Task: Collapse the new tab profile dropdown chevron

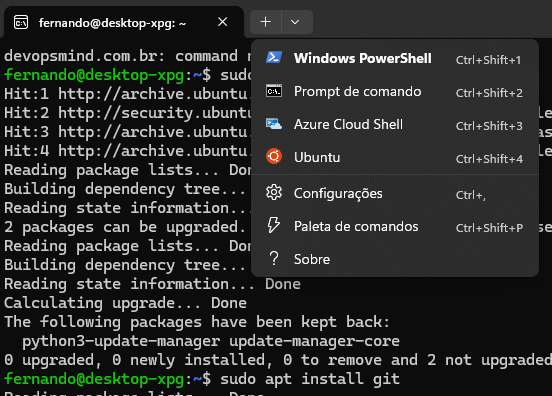Action: pyautogui.click(x=295, y=22)
